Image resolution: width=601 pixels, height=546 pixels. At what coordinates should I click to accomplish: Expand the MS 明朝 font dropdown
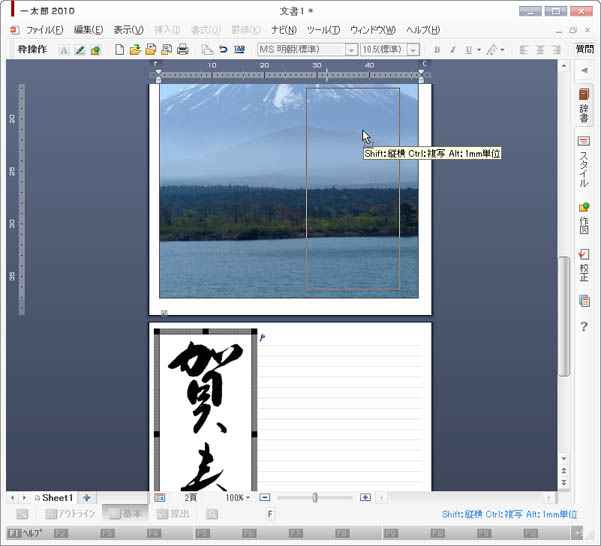tap(351, 49)
